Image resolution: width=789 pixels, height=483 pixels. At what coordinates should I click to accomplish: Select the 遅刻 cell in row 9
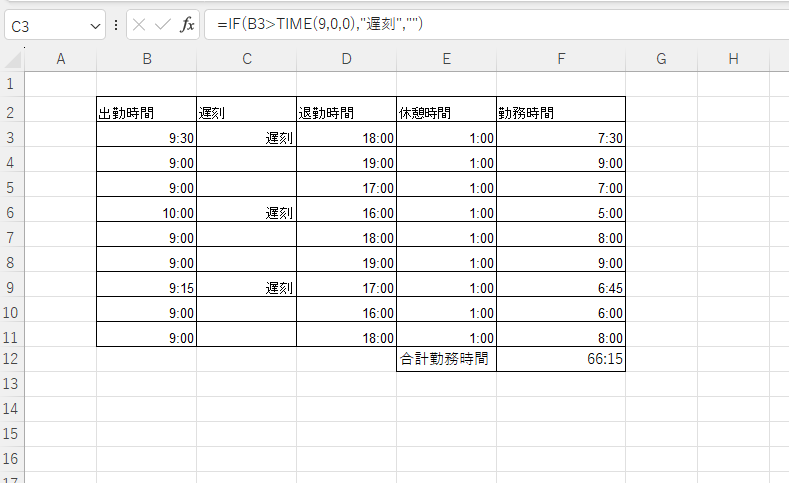(247, 284)
